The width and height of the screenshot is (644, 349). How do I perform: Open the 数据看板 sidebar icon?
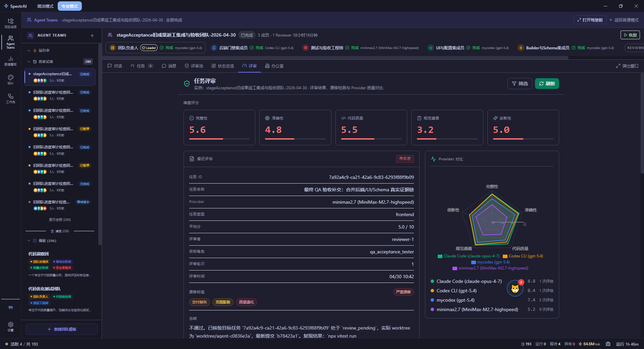point(10,61)
